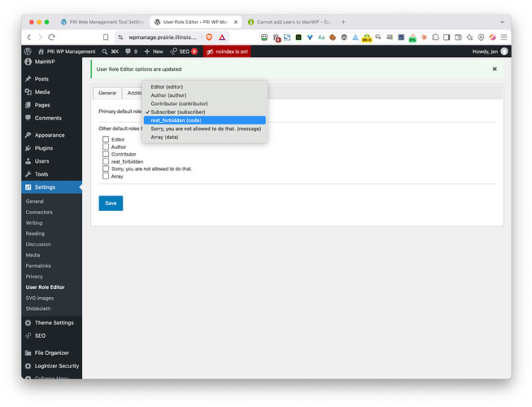This screenshot has height=407, width=532.
Task: Select rest_forbidden (code) in dropdown list
Action: [x=205, y=120]
